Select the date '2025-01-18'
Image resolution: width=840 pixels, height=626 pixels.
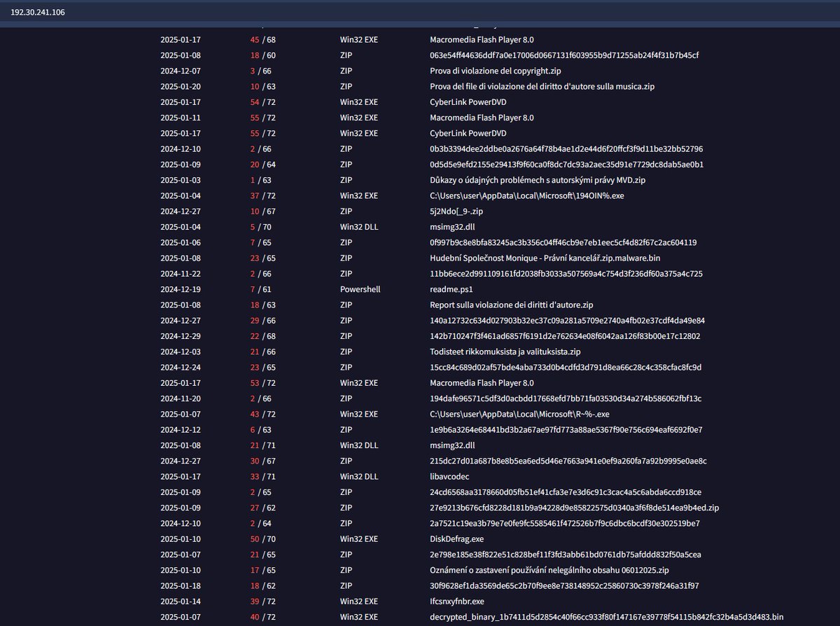click(x=181, y=586)
